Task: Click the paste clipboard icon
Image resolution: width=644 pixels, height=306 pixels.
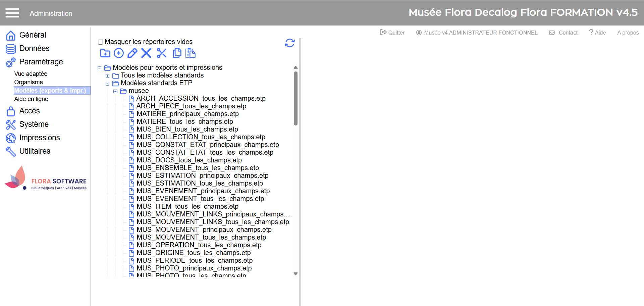Action: tap(191, 53)
